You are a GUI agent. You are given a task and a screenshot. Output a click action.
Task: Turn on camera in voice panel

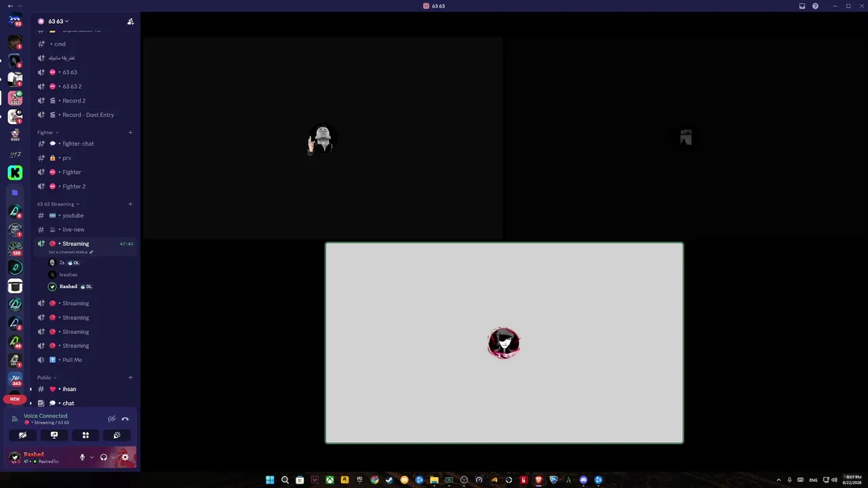(x=22, y=435)
